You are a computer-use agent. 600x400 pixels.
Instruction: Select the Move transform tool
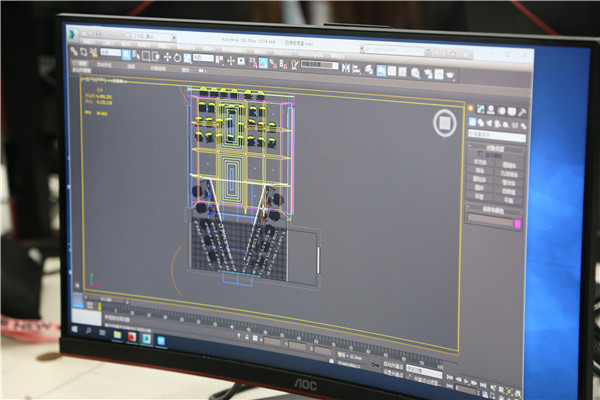166,57
